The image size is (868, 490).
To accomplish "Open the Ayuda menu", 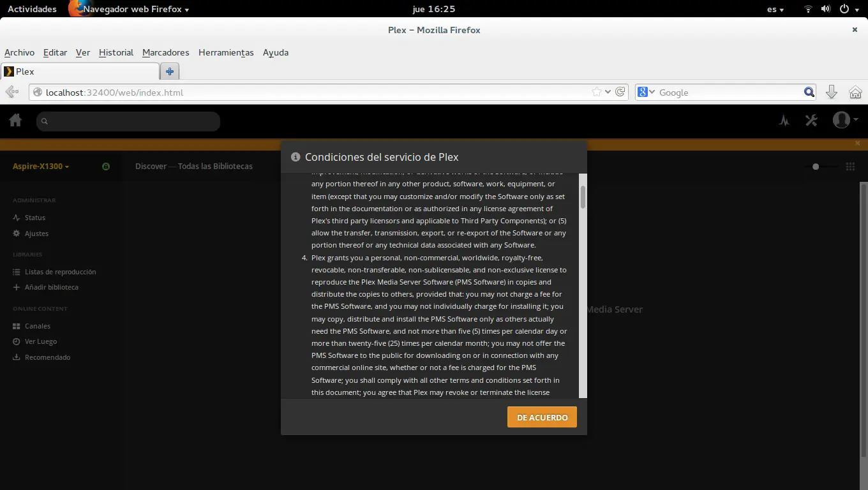I will pyautogui.click(x=276, y=52).
